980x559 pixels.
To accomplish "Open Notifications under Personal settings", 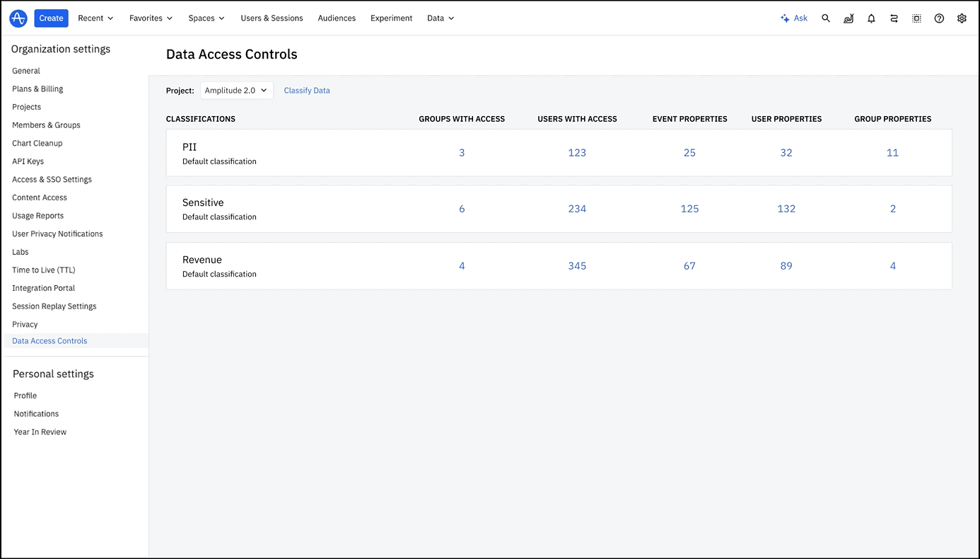I will pyautogui.click(x=36, y=414).
